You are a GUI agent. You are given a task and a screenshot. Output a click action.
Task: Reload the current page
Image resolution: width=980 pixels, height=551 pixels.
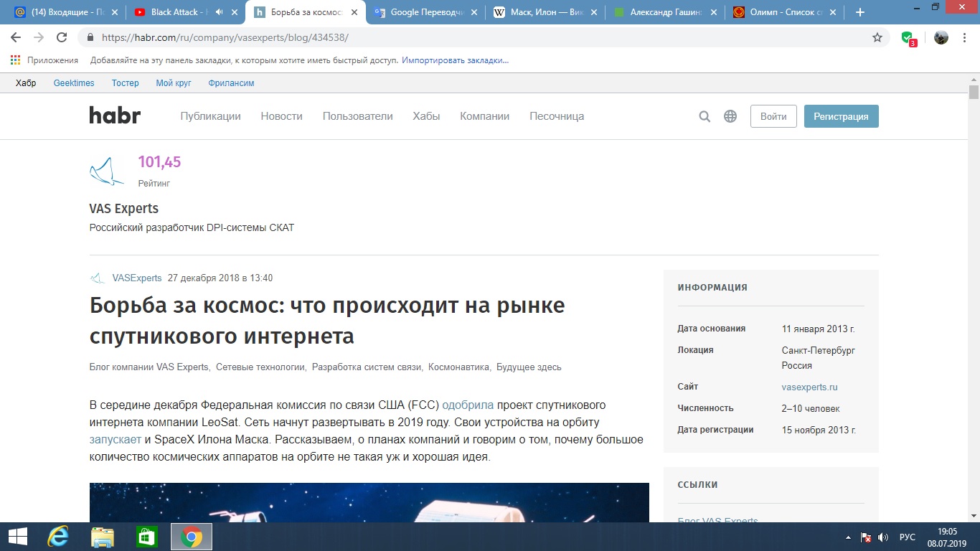tap(62, 37)
